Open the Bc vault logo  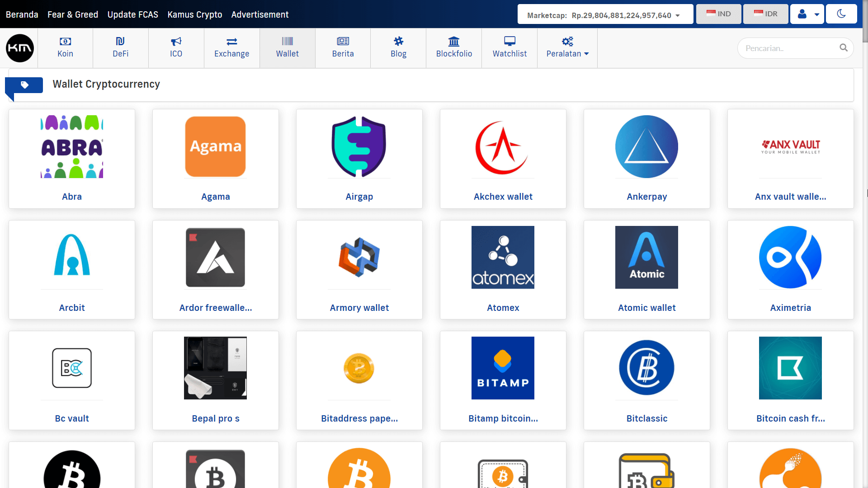click(72, 368)
